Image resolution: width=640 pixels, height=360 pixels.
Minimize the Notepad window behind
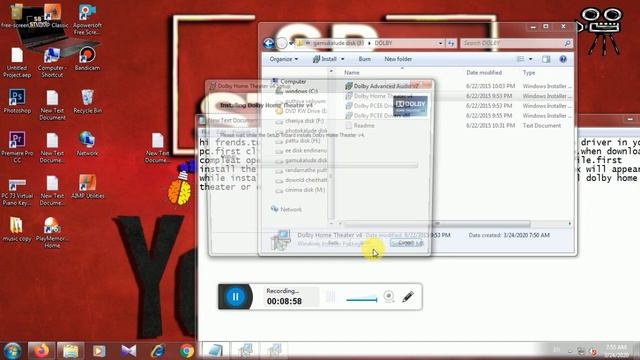point(630,119)
